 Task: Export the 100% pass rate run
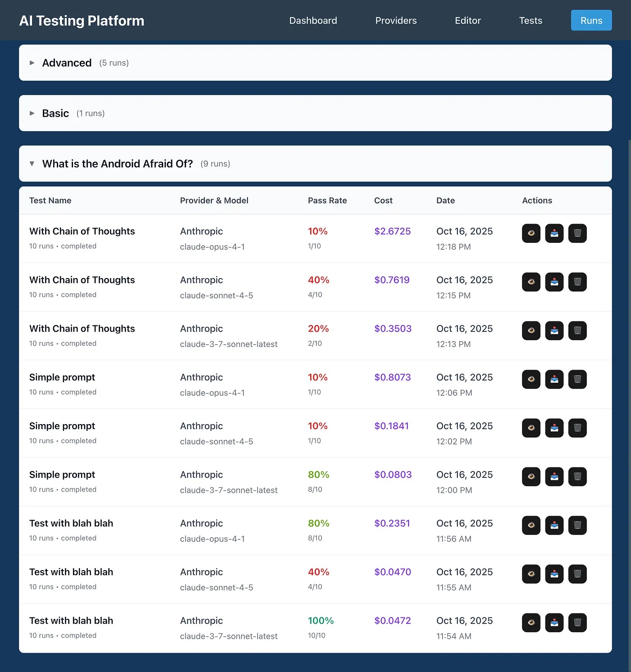click(x=554, y=623)
